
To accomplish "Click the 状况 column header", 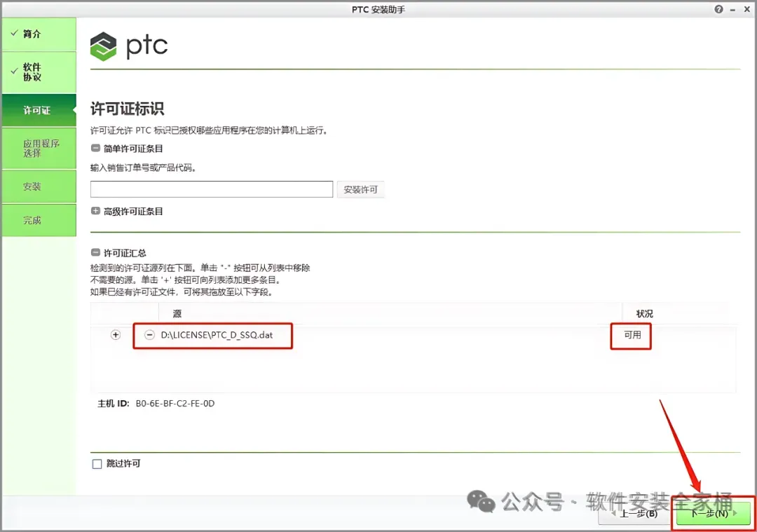I will click(x=645, y=314).
